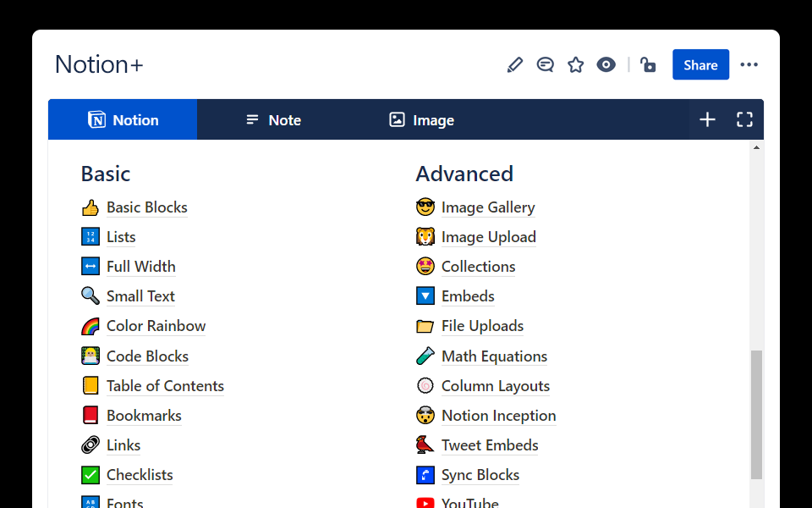The image size is (812, 508).
Task: Open the Checklists link
Action: coord(140,474)
